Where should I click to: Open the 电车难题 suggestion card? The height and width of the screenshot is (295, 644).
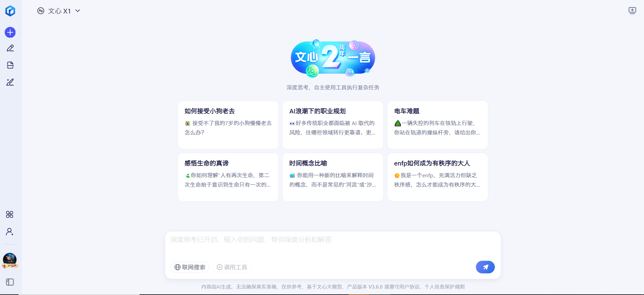click(437, 125)
